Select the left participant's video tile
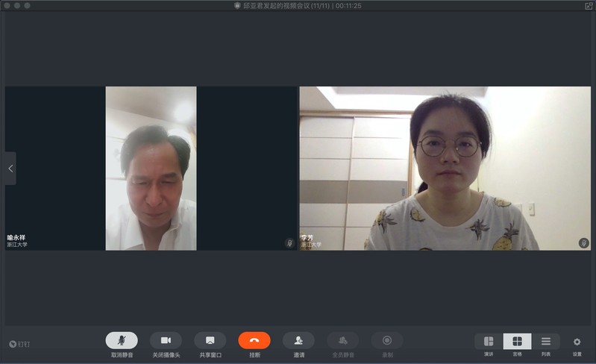Viewport: 596px width, 364px height. coord(151,168)
